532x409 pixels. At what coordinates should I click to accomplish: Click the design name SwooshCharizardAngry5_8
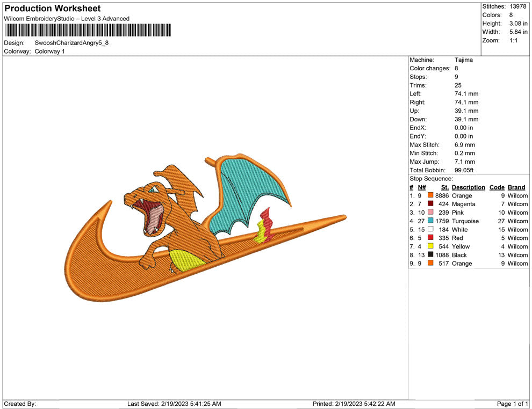(71, 43)
